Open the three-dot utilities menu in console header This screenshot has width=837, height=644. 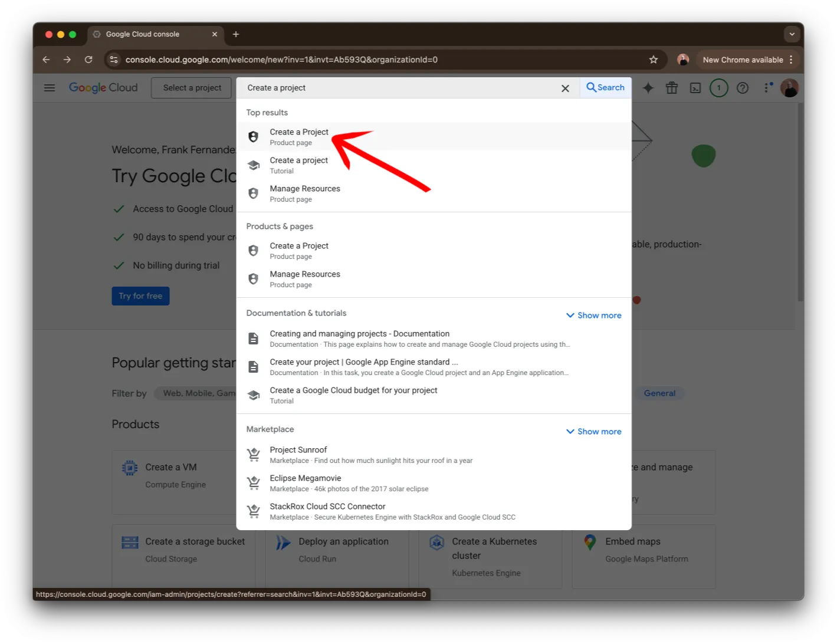coord(767,88)
